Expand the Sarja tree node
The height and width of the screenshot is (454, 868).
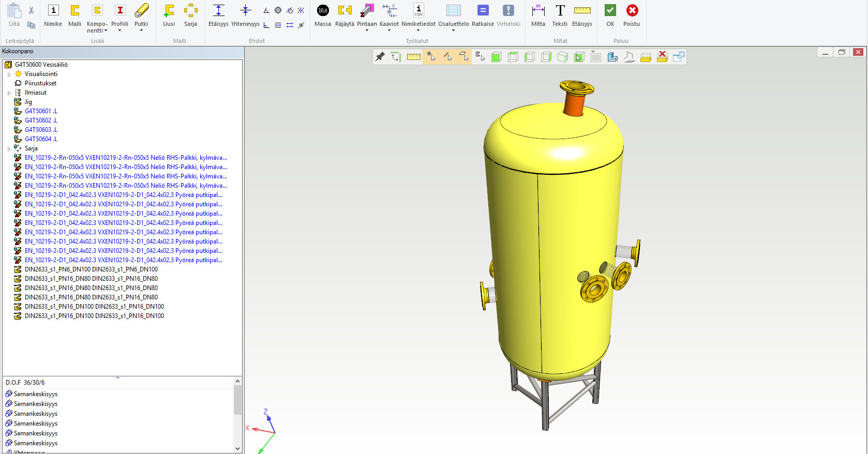(x=9, y=149)
